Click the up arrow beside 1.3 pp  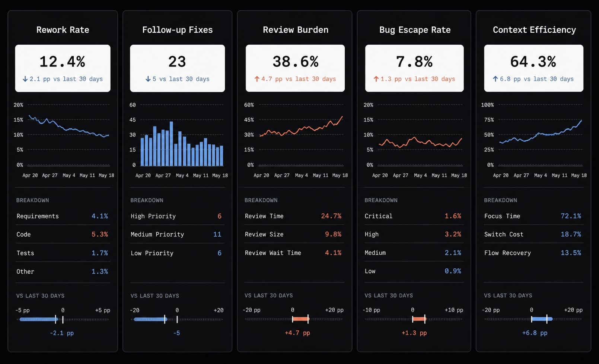pos(376,79)
